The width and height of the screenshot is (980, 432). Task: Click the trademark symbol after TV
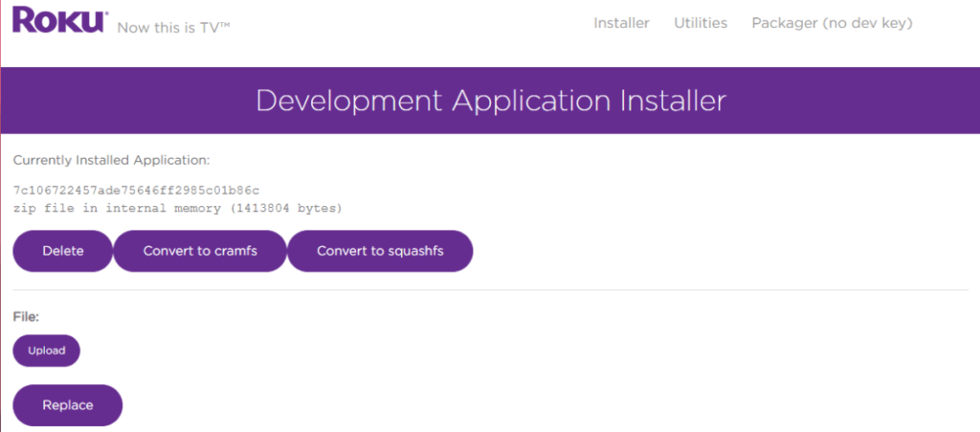[225, 23]
